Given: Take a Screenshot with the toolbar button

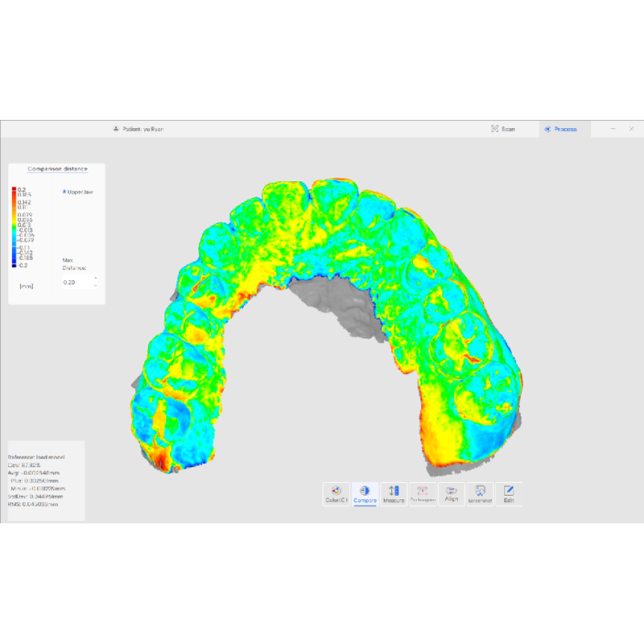Looking at the screenshot, I should click(x=480, y=493).
